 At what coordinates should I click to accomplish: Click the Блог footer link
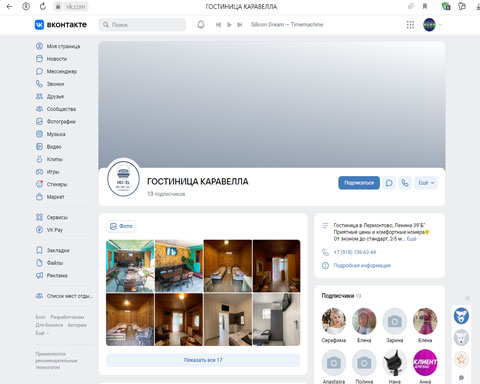point(40,317)
